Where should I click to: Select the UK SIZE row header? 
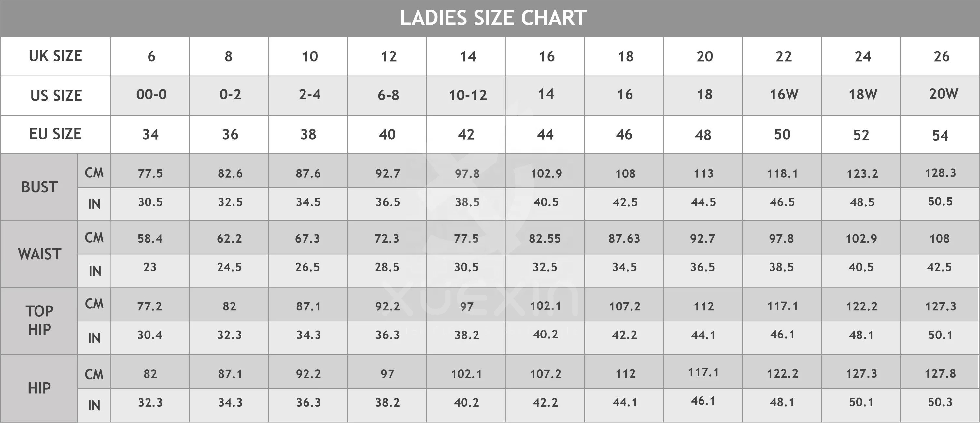click(56, 56)
